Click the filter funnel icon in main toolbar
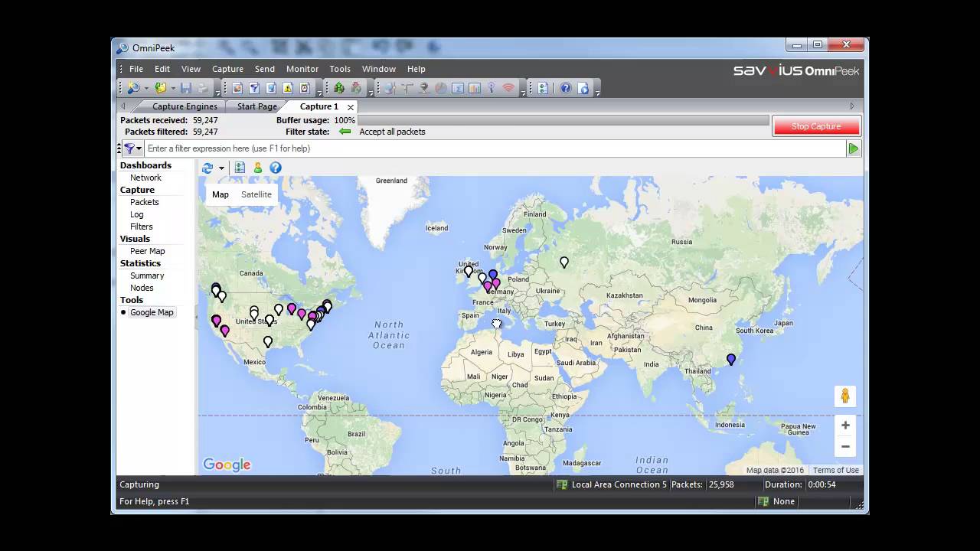The height and width of the screenshot is (551, 980). pyautogui.click(x=254, y=88)
